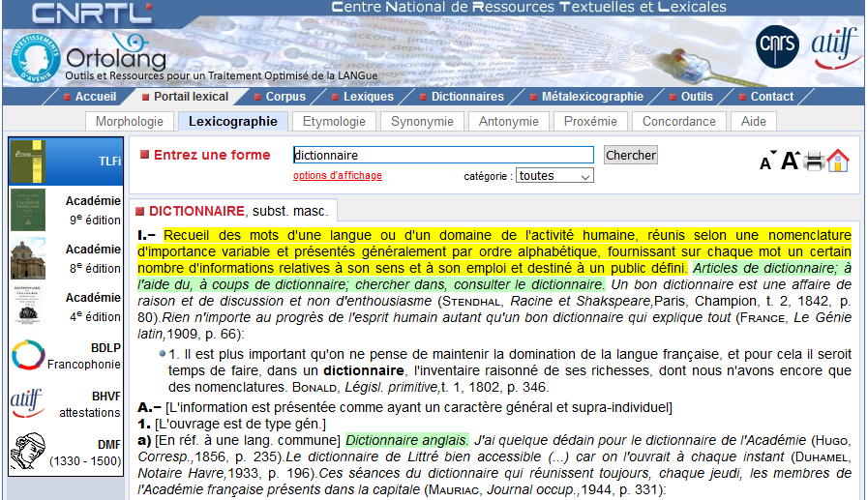Open BHVF attestations label
Screen dimensions: 868x500
point(90,404)
